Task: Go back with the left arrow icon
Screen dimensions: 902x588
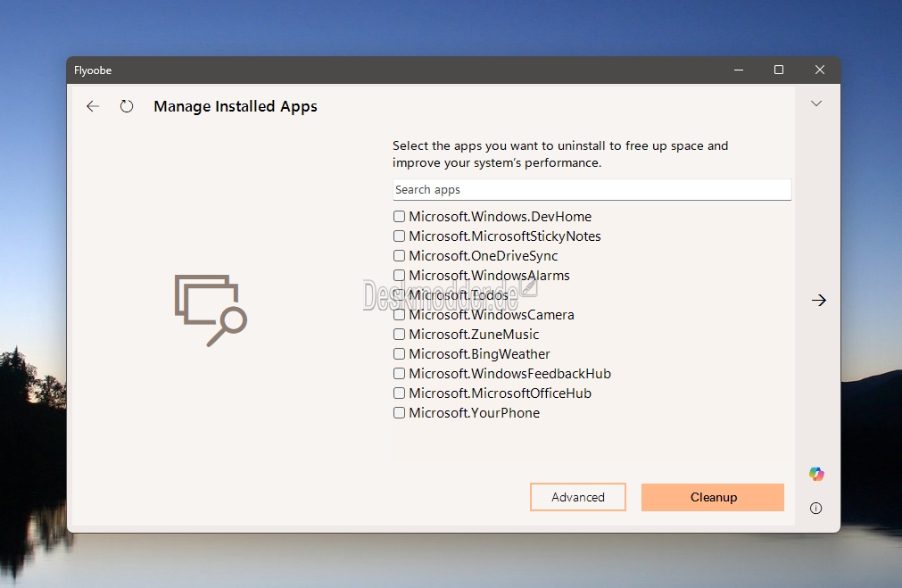Action: [x=93, y=106]
